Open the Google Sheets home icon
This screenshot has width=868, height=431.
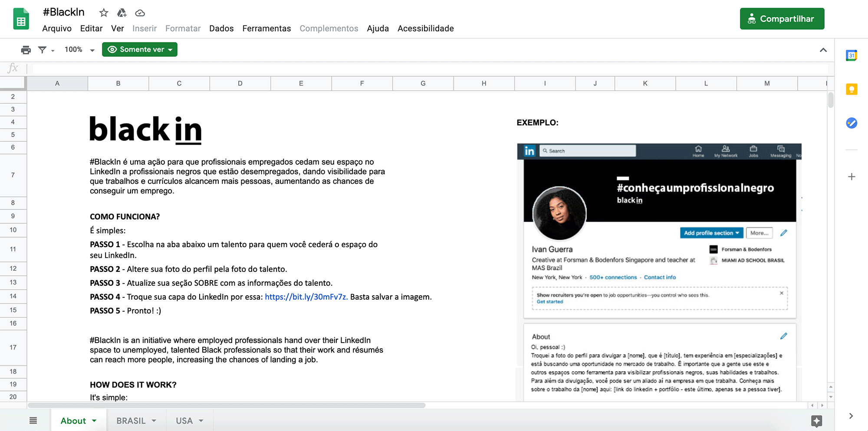[21, 20]
